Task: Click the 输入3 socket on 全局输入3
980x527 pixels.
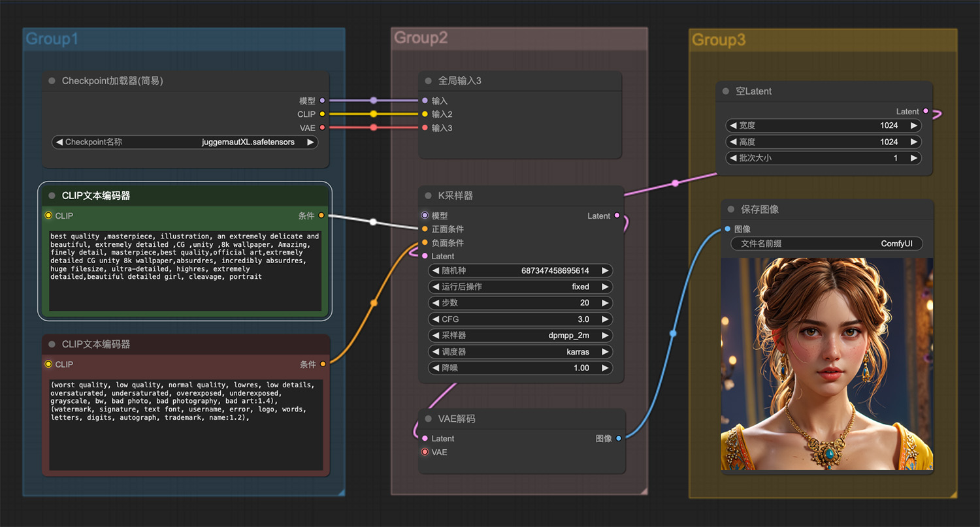Action: pyautogui.click(x=425, y=128)
